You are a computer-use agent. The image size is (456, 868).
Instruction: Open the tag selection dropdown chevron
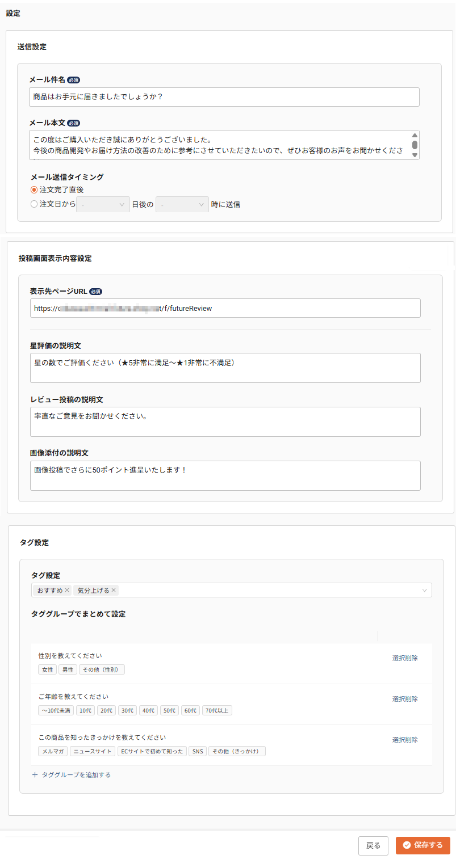424,590
